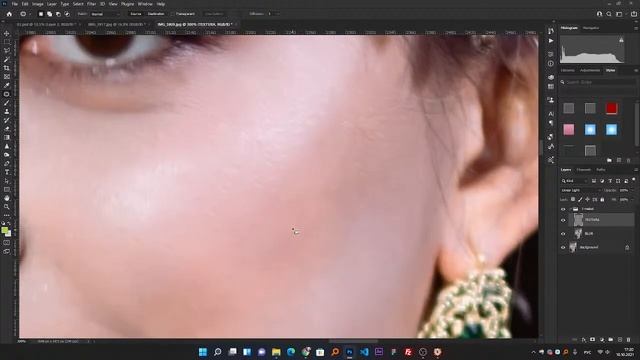
Task: Open the blend mode Linear Light dropdown
Action: pos(581,191)
